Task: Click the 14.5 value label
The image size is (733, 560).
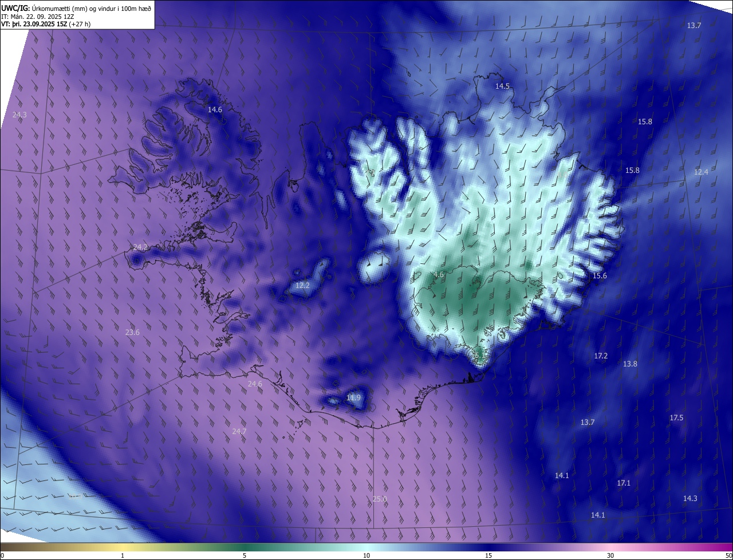Action: tap(502, 86)
